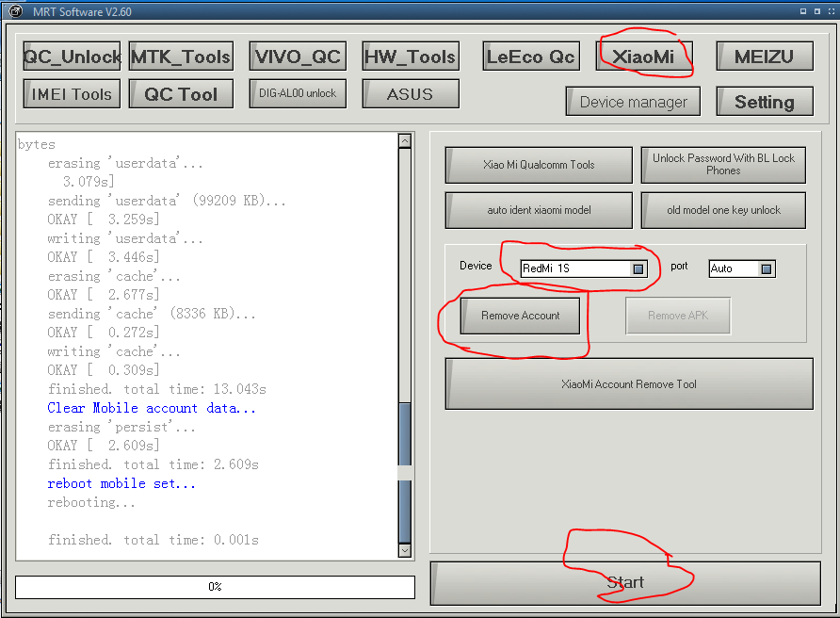Open the MEIZU module

[x=765, y=57]
